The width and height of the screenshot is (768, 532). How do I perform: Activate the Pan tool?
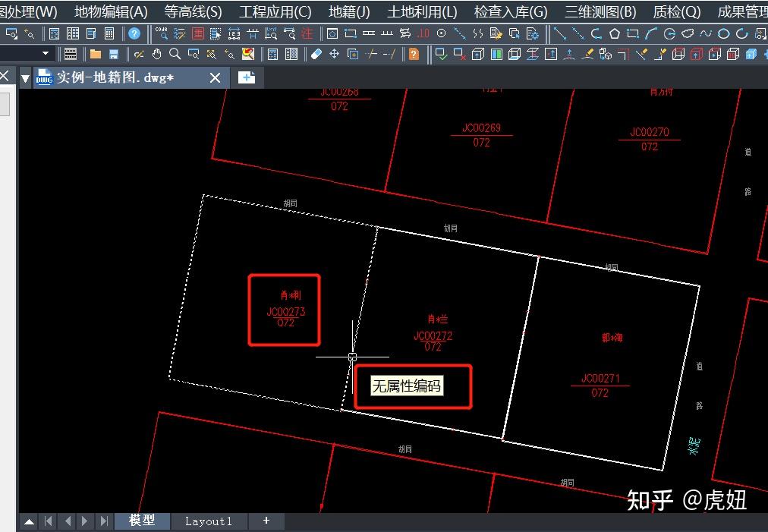156,54
